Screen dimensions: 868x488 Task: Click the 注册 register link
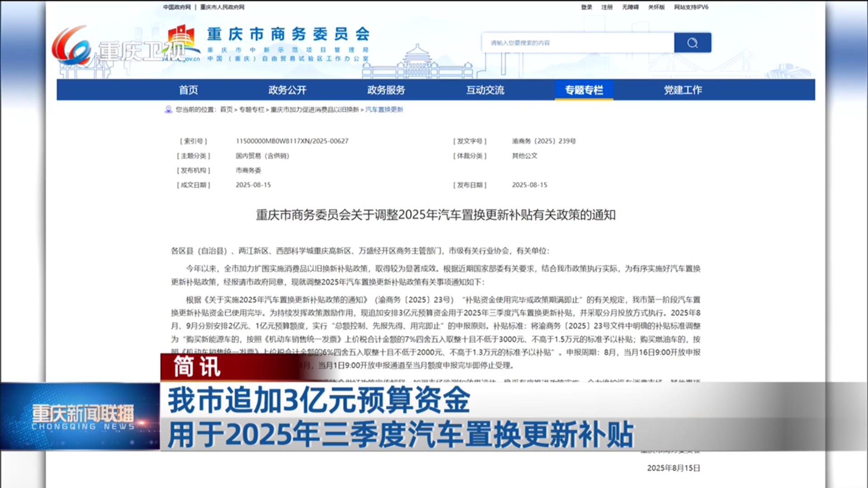607,7
